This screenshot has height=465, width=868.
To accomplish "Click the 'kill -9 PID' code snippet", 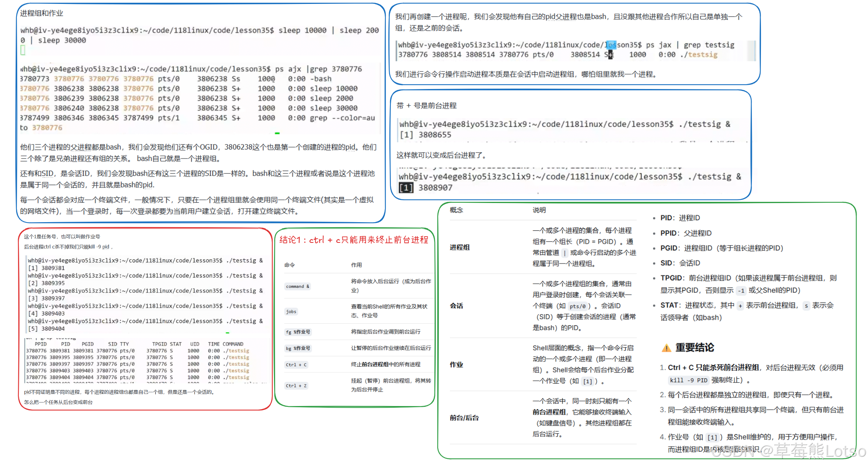I will [x=688, y=380].
